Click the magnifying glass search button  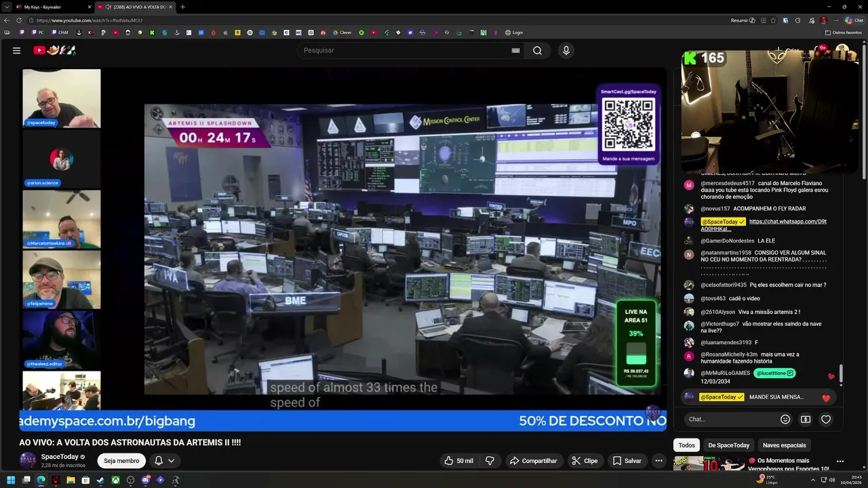537,50
